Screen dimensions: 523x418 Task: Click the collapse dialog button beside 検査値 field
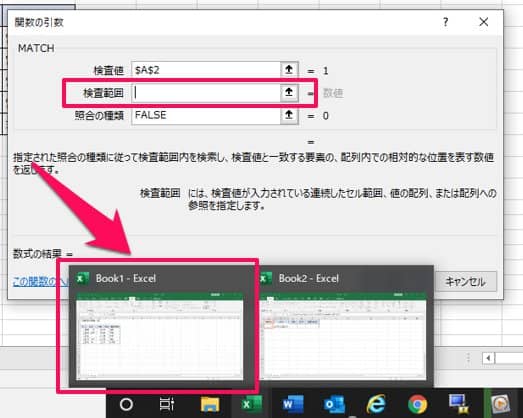(x=289, y=70)
